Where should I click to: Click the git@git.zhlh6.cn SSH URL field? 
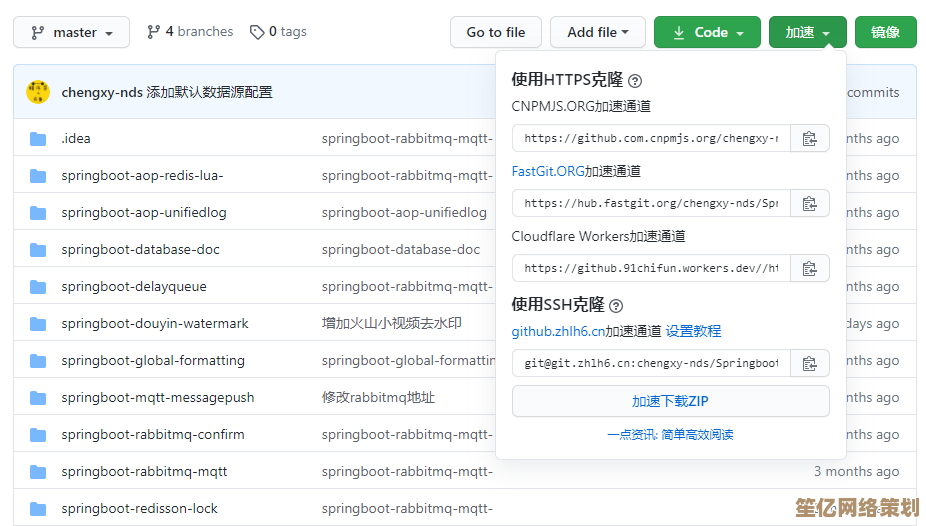pos(651,363)
